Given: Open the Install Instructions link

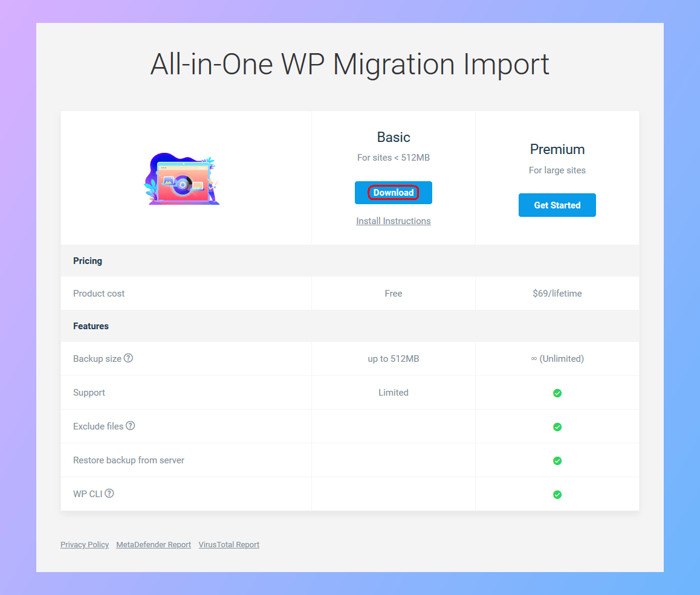Looking at the screenshot, I should [394, 220].
